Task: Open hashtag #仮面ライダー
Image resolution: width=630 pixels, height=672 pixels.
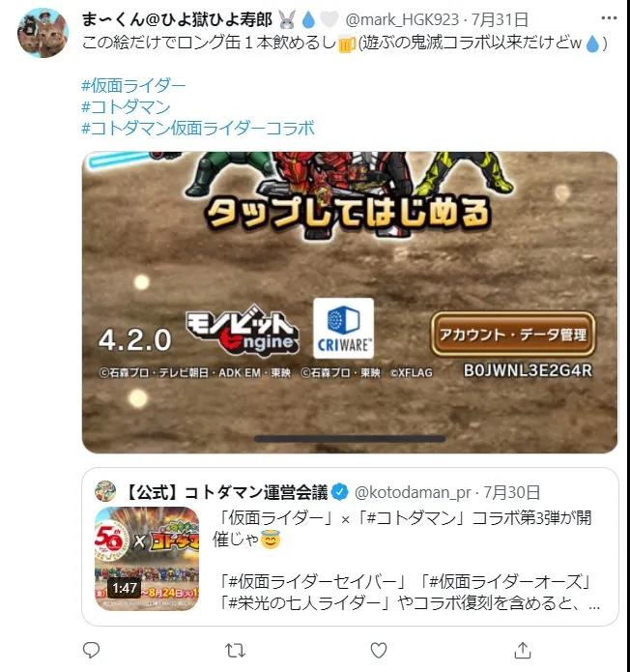Action: pos(133,85)
